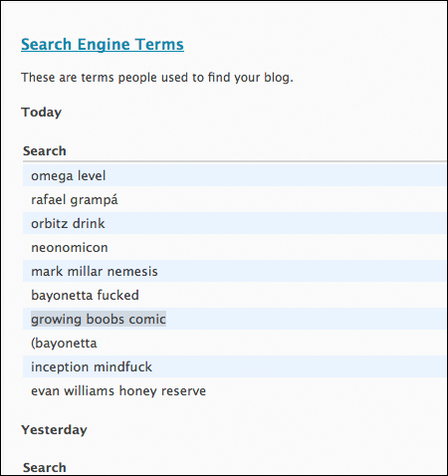Select the 'mark millar nemesis' row

(235, 271)
